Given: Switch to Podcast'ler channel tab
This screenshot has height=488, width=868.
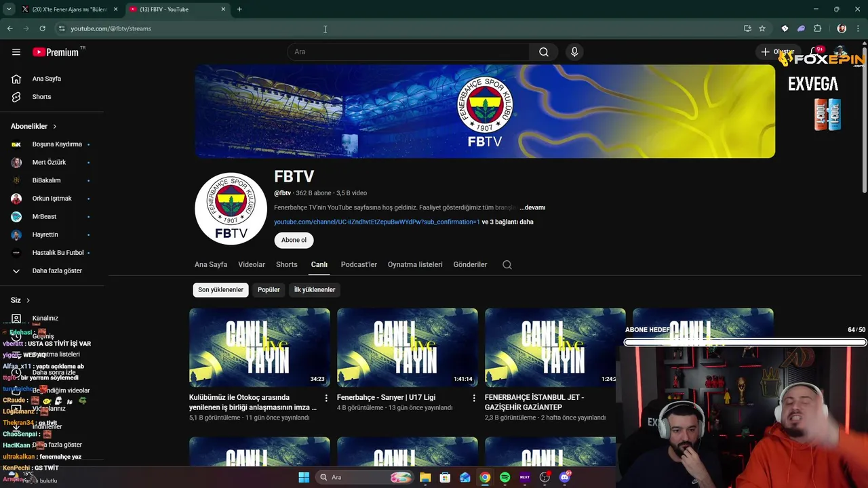Looking at the screenshot, I should (x=359, y=265).
